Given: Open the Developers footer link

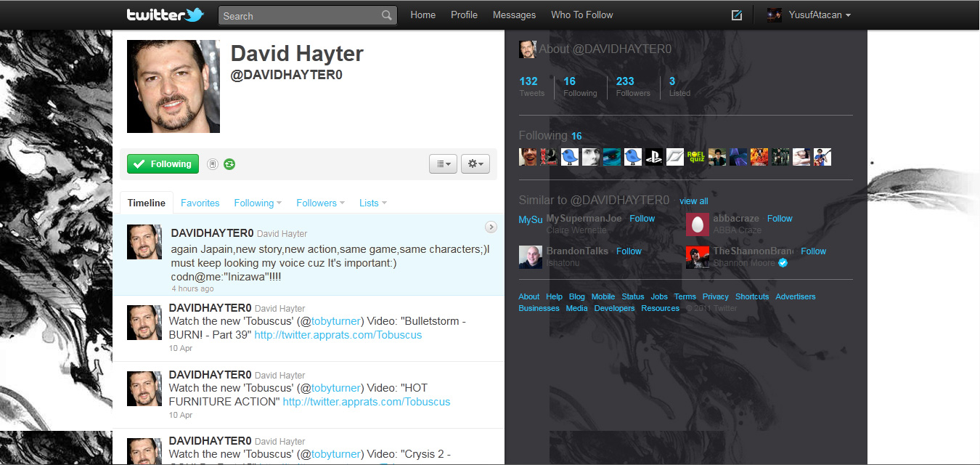Looking at the screenshot, I should [614, 308].
